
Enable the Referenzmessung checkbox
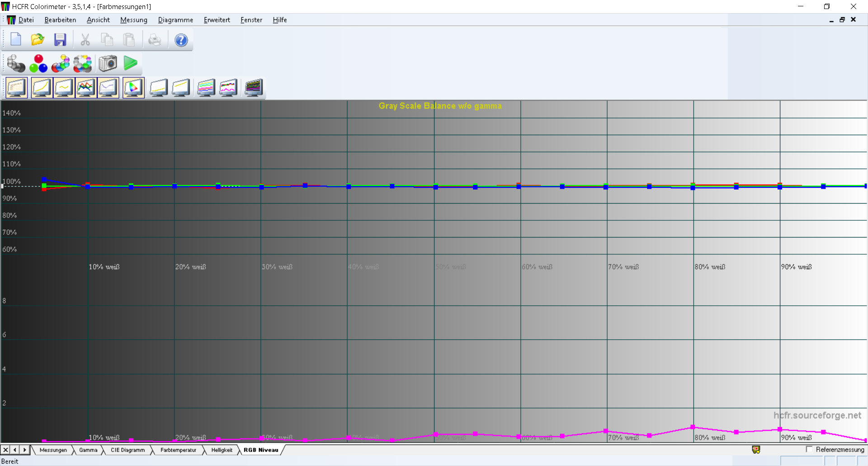click(809, 449)
